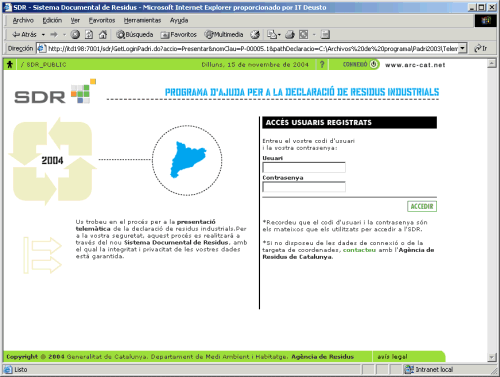The height and width of the screenshot is (377, 500).
Task: Expand the address bar dropdown arrow
Action: click(x=462, y=48)
